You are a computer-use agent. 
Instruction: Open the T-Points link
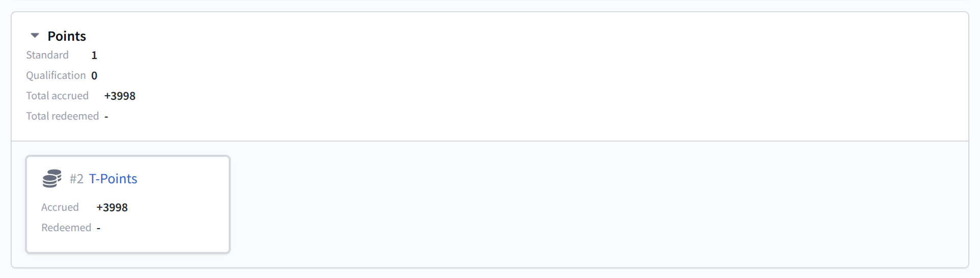coord(113,179)
